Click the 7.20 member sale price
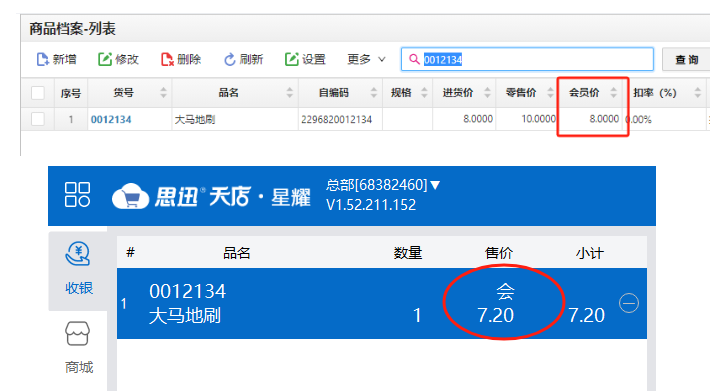The width and height of the screenshot is (727, 391). tap(496, 315)
